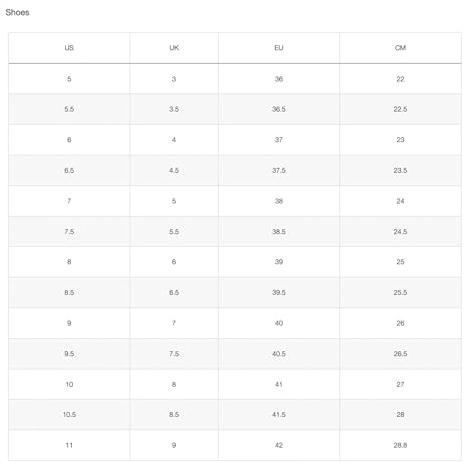The image size is (465, 465).
Task: Select EU size 36.5 cell
Action: coord(279,109)
